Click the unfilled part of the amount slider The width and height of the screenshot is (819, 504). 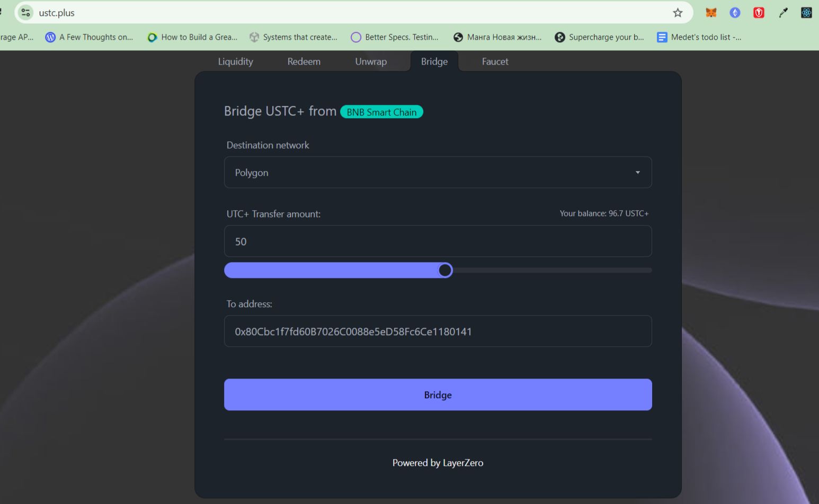pos(552,270)
